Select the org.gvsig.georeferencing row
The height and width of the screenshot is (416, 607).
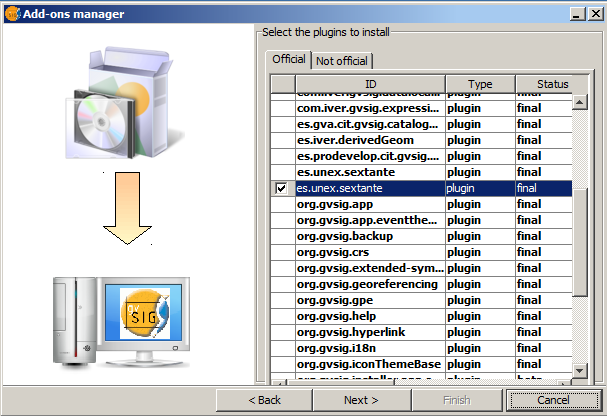pos(368,284)
